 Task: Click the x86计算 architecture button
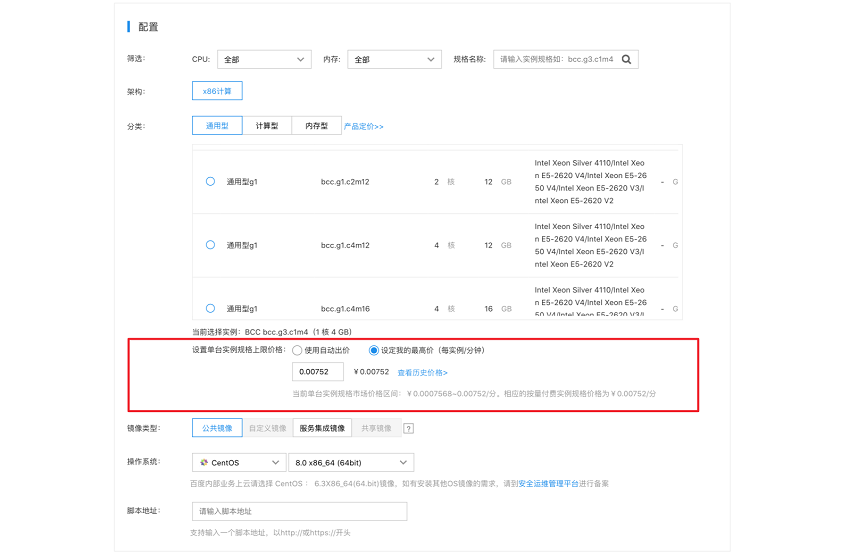pos(217,92)
